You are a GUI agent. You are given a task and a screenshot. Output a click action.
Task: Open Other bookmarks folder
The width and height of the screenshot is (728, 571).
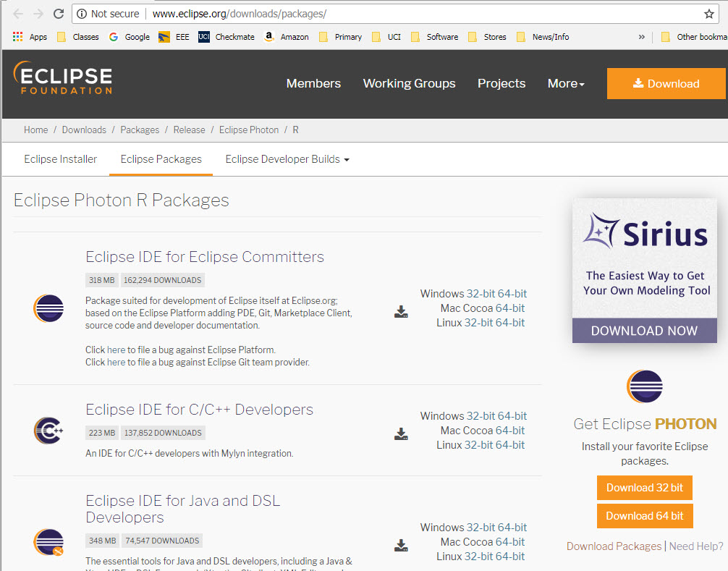click(694, 37)
